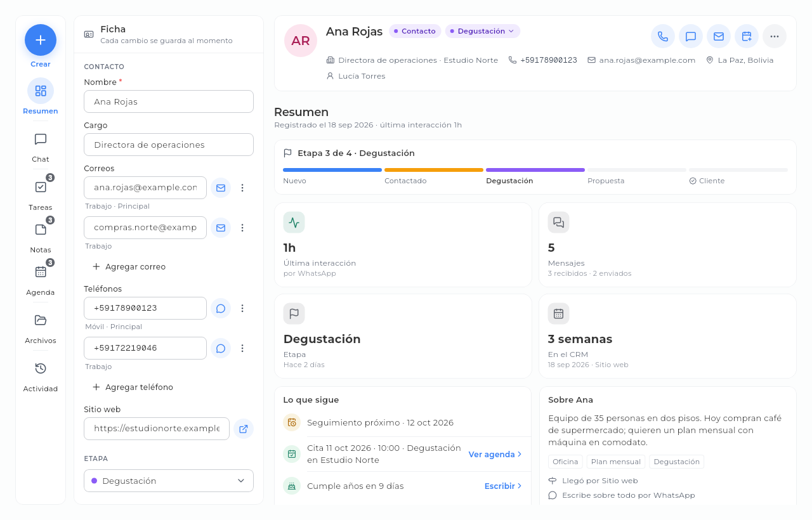Open Tareas in the sidebar
The height and width of the screenshot is (520, 812).
(41, 195)
